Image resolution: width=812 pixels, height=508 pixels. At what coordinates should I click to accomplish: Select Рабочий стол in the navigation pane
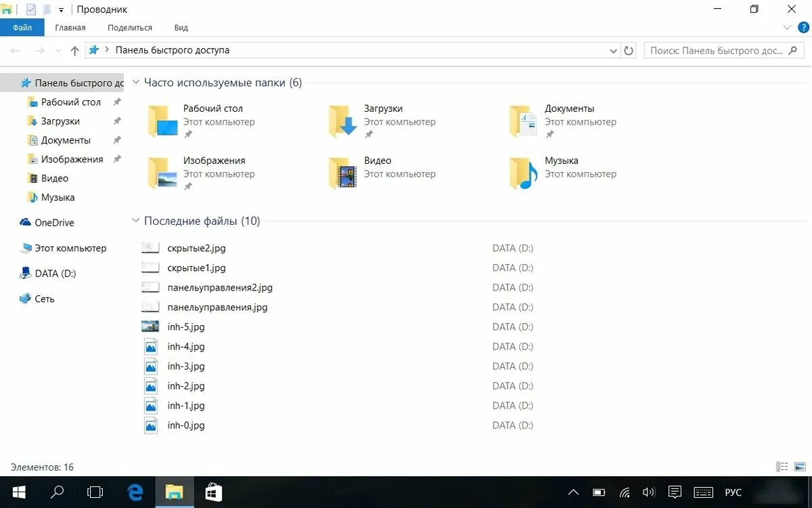point(71,102)
